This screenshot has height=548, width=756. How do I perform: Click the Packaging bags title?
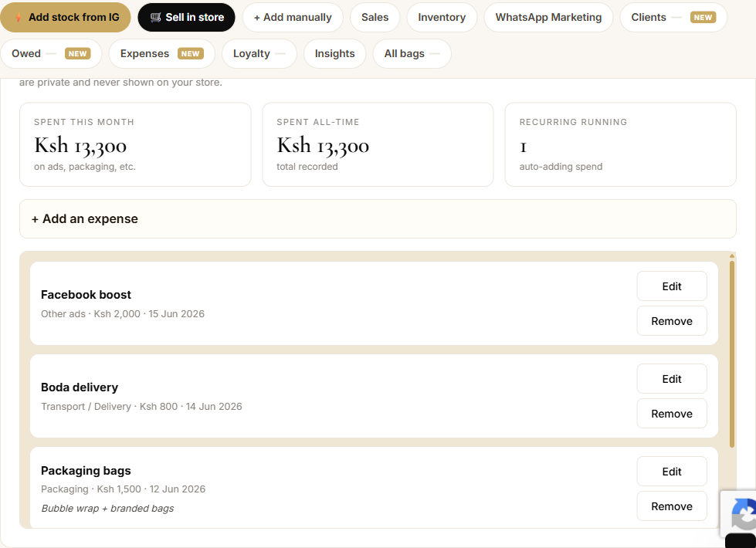[x=86, y=470]
